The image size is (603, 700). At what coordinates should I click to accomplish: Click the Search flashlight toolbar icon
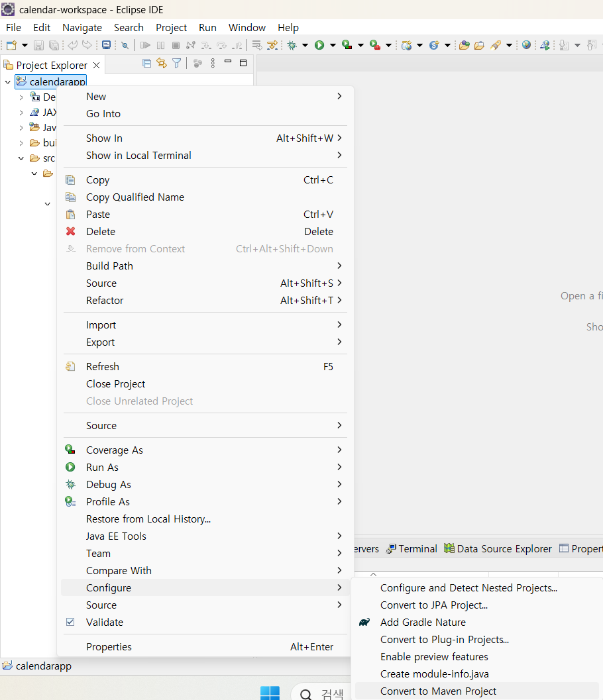coord(496,45)
